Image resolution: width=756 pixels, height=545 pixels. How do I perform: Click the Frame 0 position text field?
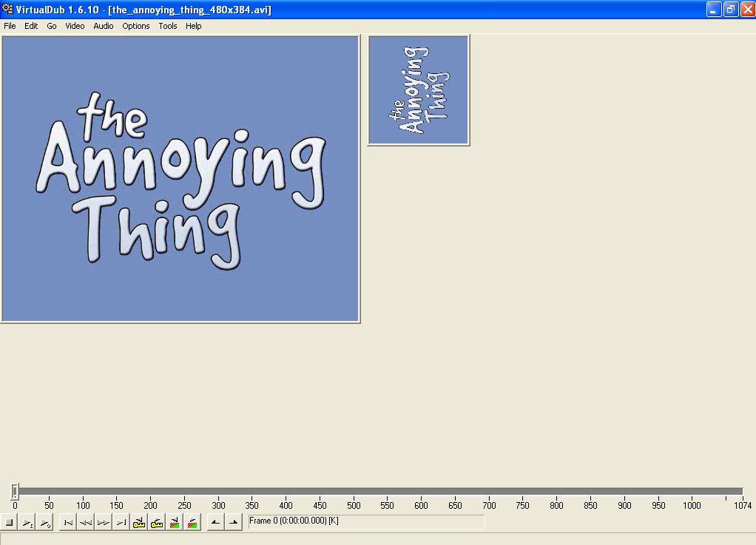pos(366,521)
